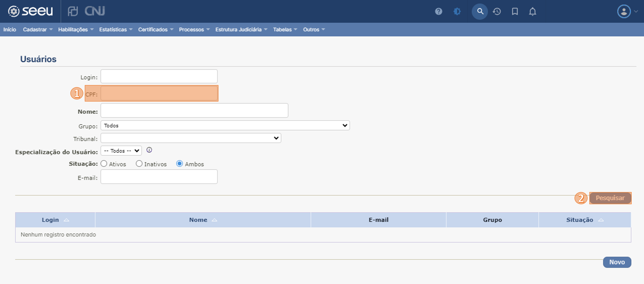Open the notifications bell icon
This screenshot has width=644, height=284.
533,11
